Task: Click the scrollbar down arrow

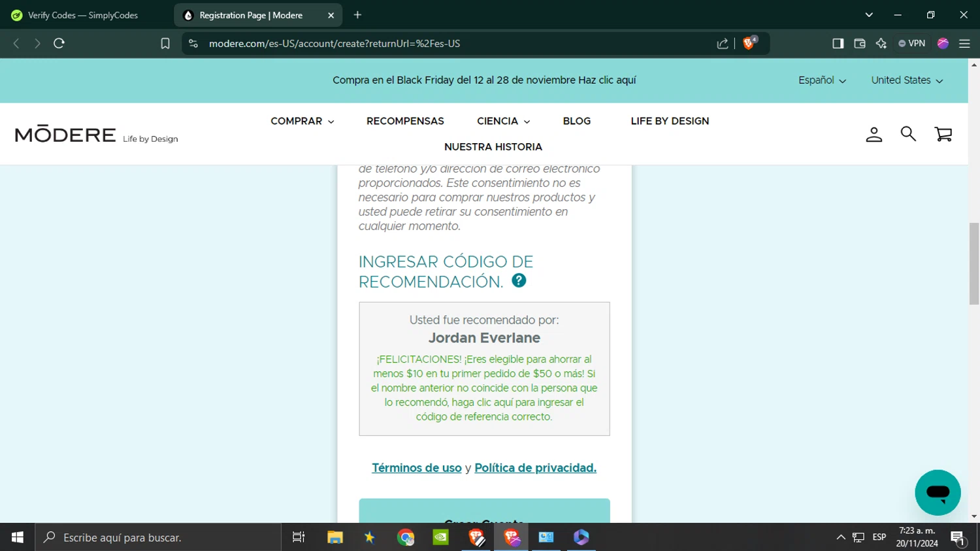Action: tap(974, 516)
